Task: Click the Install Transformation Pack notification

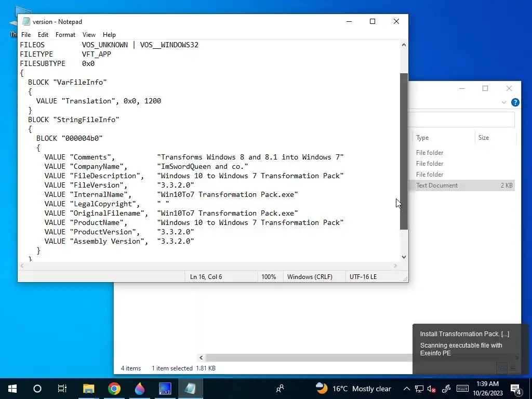Action: click(x=470, y=349)
